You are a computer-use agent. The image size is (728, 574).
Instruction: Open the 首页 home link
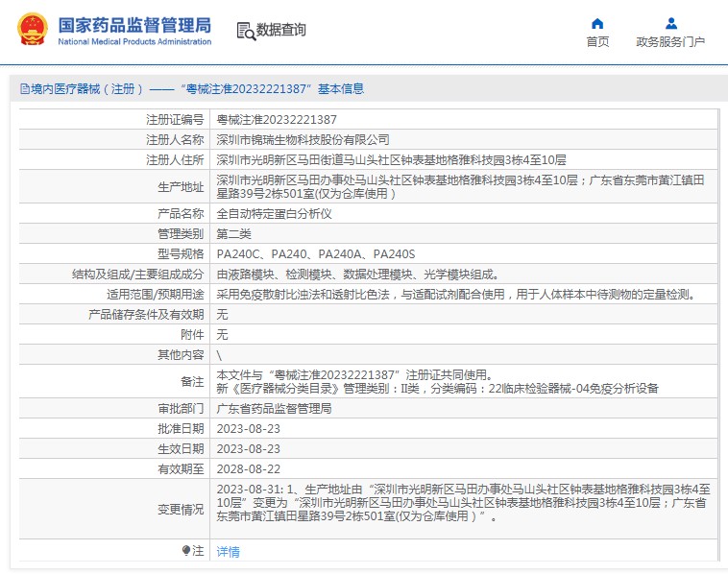click(597, 42)
